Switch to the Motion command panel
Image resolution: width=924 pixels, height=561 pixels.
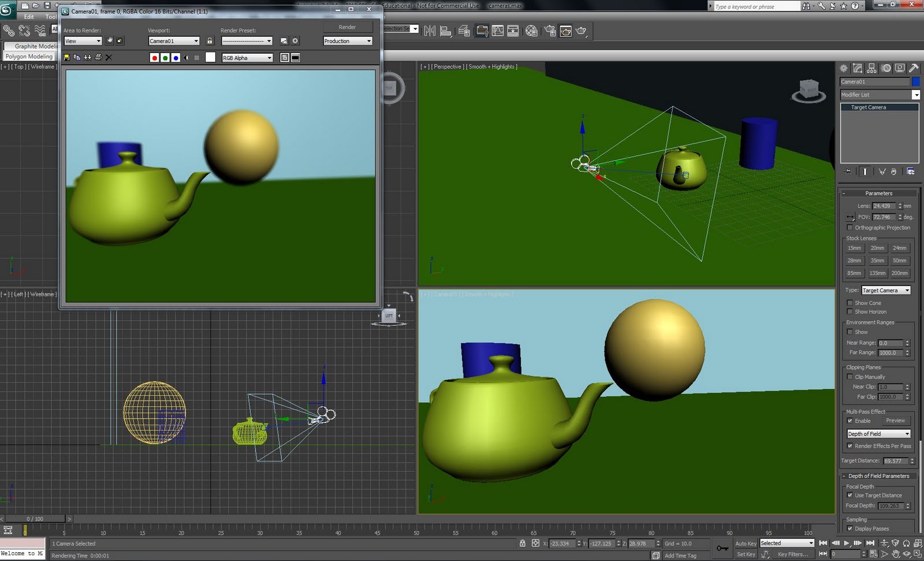[x=886, y=68]
